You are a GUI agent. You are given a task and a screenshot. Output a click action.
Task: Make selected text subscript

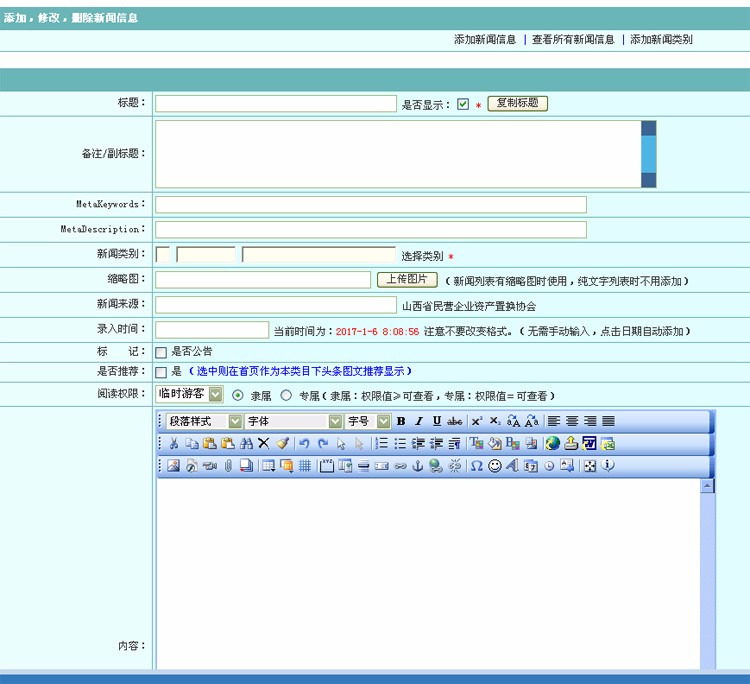(495, 421)
